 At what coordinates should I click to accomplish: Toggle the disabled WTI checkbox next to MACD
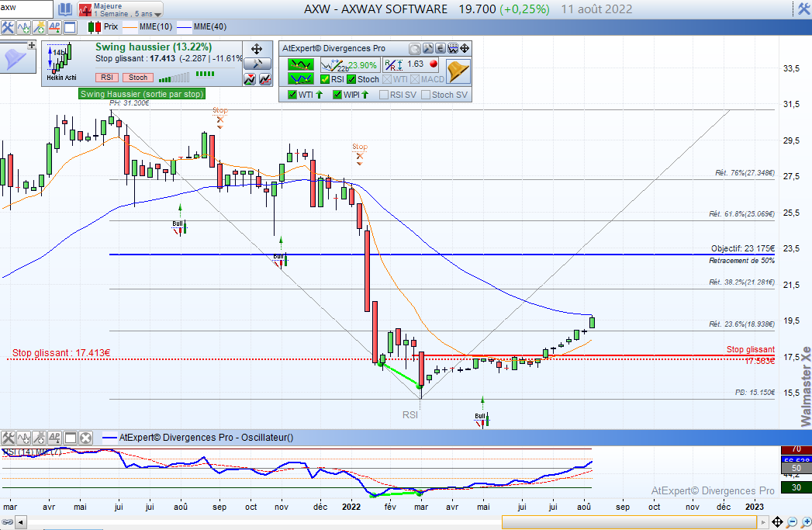(387, 79)
